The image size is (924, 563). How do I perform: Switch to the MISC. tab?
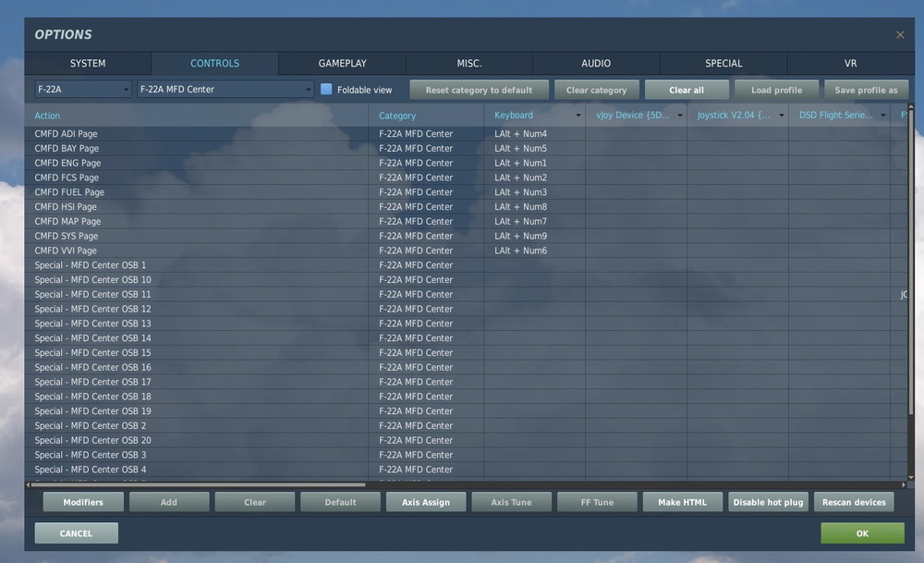point(469,63)
